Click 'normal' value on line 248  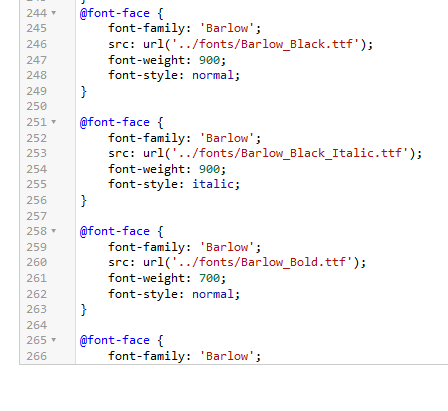(x=213, y=75)
